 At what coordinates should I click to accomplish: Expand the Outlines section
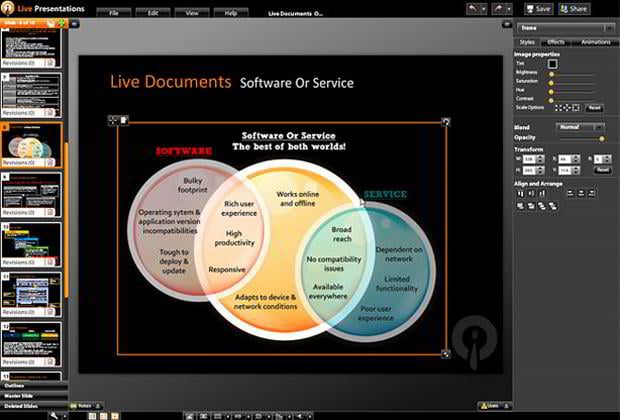pyautogui.click(x=15, y=385)
